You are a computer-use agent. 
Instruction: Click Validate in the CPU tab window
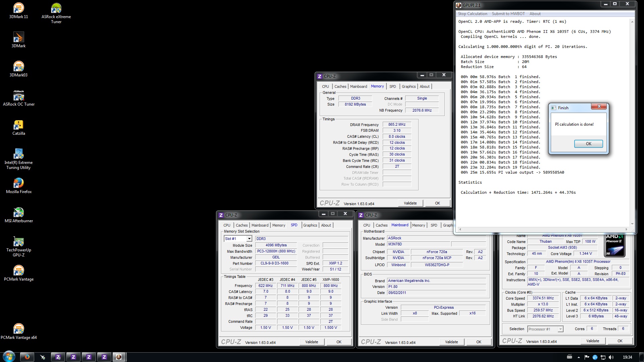593,341
